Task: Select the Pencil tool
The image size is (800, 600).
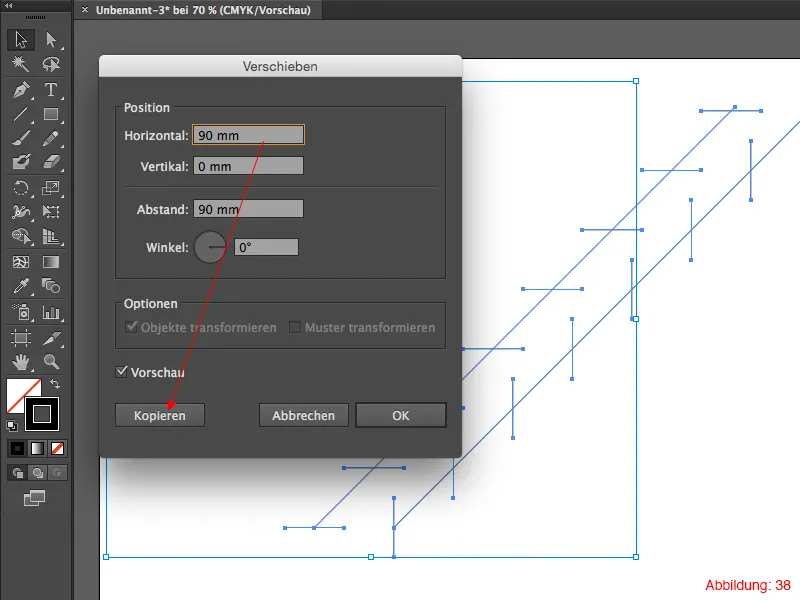Action: coord(51,138)
